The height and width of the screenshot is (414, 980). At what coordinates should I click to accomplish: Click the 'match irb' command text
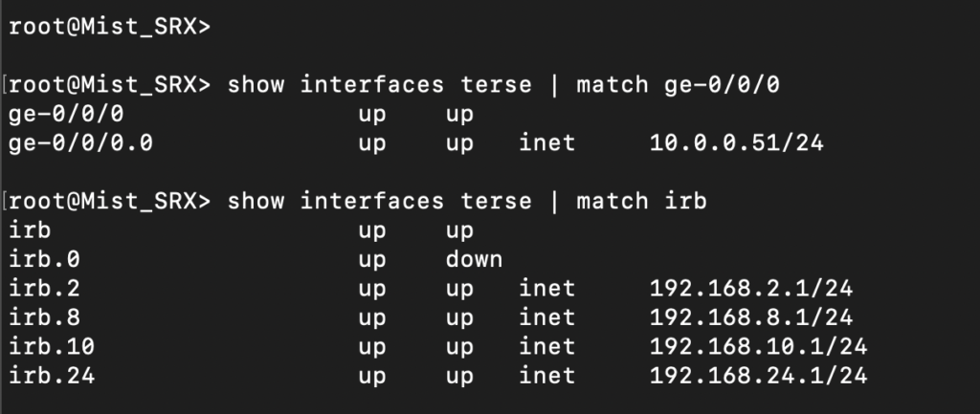point(642,201)
